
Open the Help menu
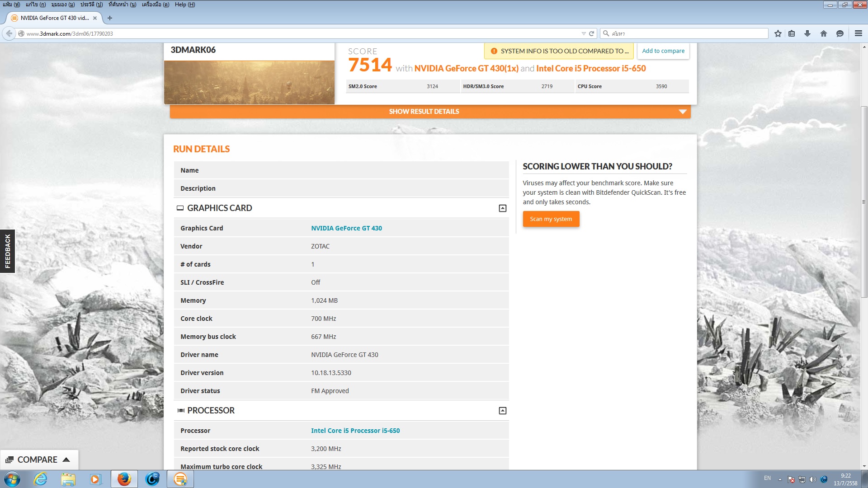point(184,5)
